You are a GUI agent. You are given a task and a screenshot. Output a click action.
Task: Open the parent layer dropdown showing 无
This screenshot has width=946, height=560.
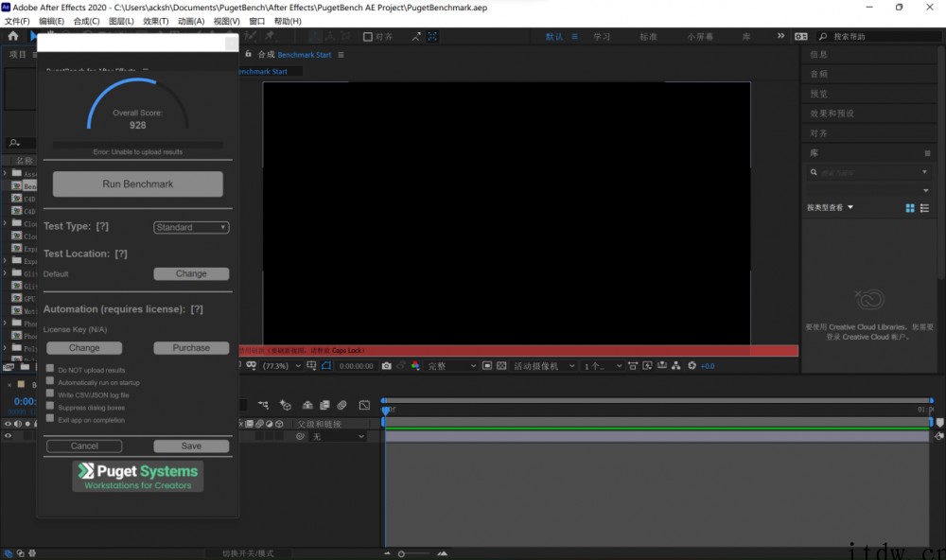click(339, 436)
